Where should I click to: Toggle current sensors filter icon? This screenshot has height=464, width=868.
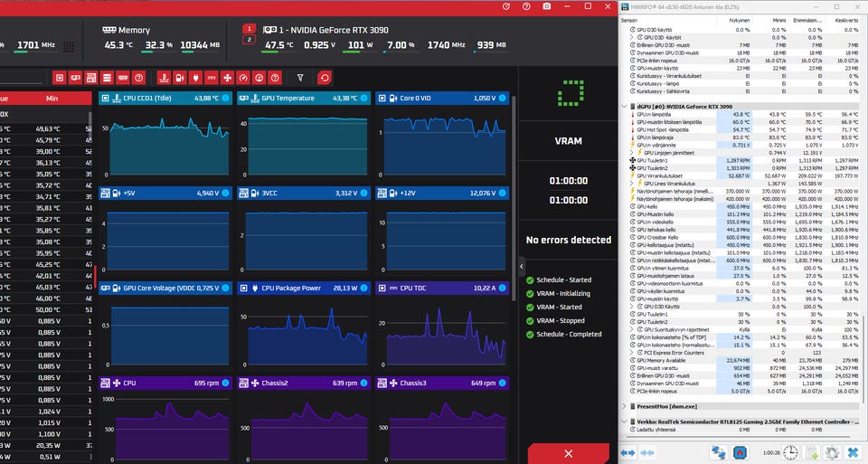[x=212, y=78]
